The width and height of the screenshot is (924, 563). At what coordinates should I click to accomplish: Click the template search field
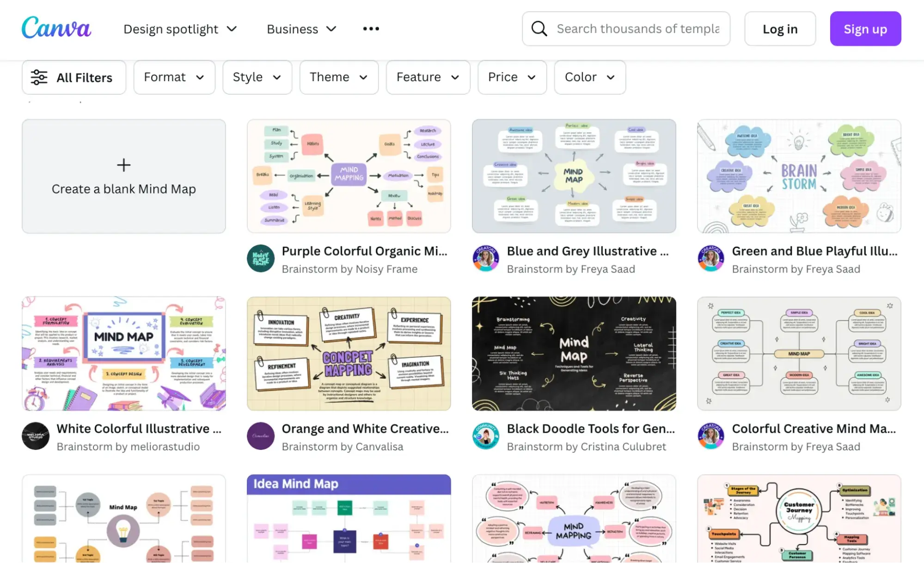click(638, 29)
